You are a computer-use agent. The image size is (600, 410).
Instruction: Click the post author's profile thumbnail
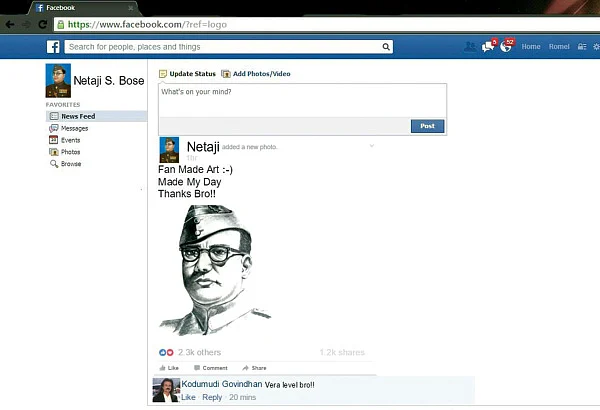(169, 150)
